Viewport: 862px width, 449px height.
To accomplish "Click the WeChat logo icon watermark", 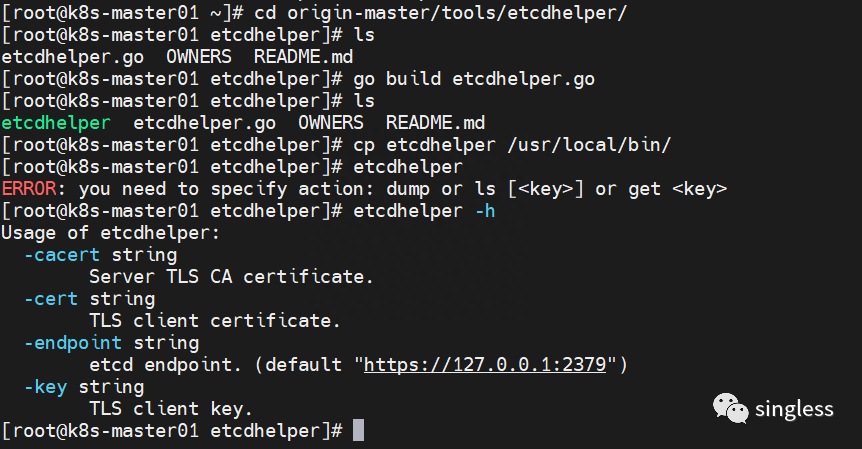I will point(729,408).
